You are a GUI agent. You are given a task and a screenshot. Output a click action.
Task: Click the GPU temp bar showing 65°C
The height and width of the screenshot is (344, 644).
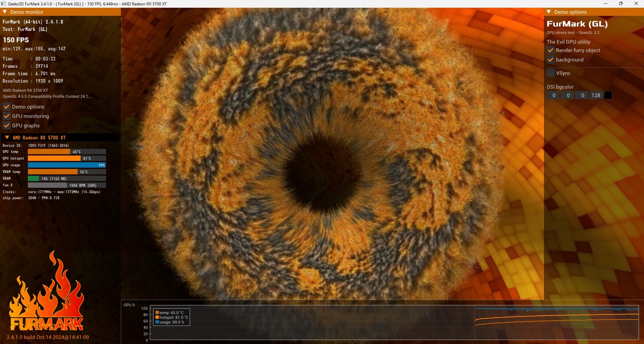pyautogui.click(x=67, y=152)
